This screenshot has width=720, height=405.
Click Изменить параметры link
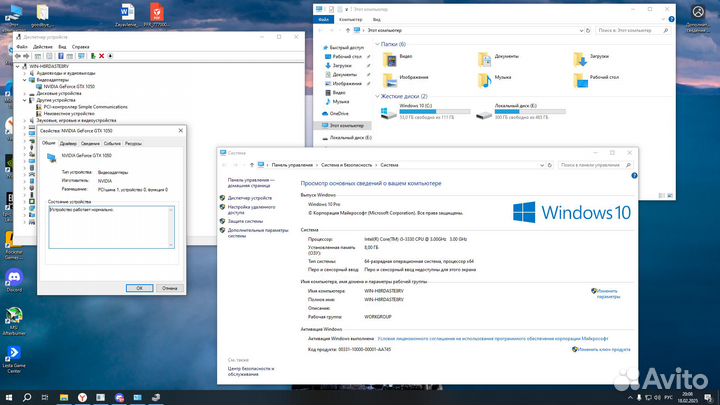[x=608, y=294]
